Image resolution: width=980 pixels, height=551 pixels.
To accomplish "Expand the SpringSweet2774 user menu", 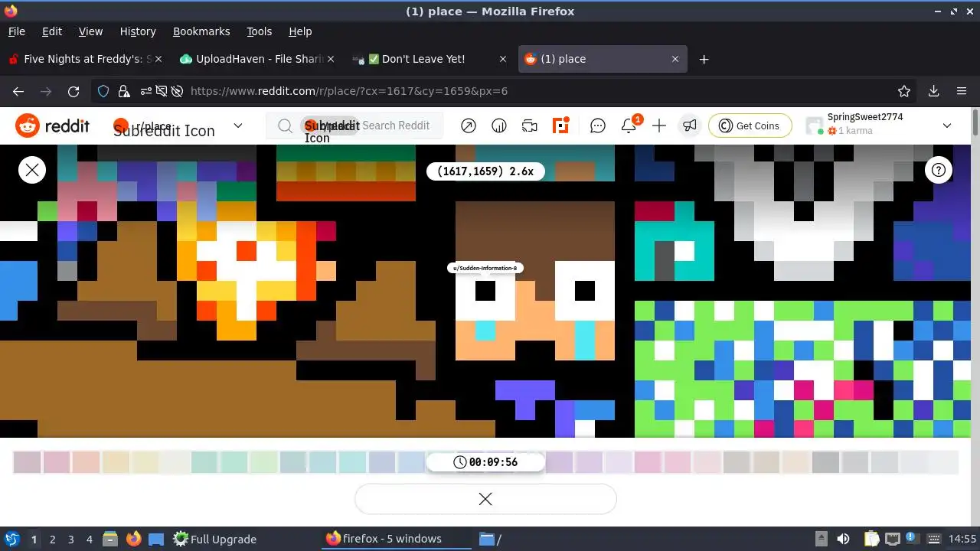I will [x=947, y=126].
